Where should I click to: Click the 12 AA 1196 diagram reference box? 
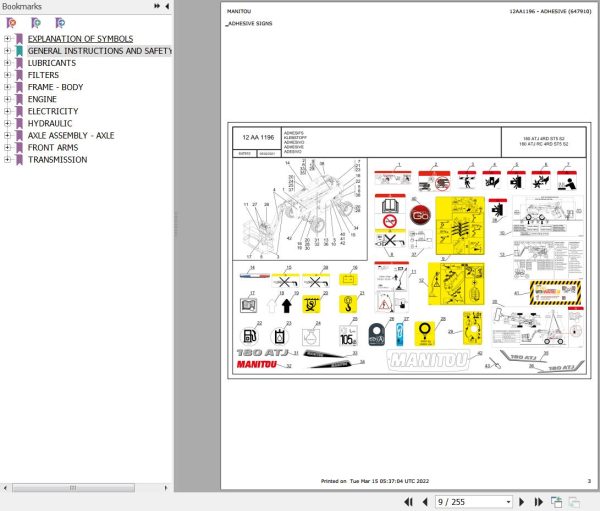258,137
